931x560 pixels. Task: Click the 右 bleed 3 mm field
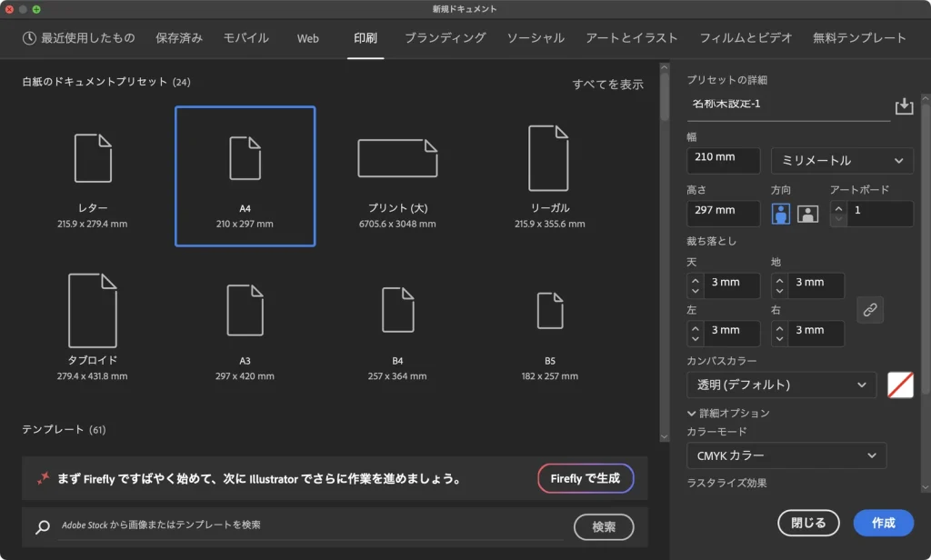[817, 333]
